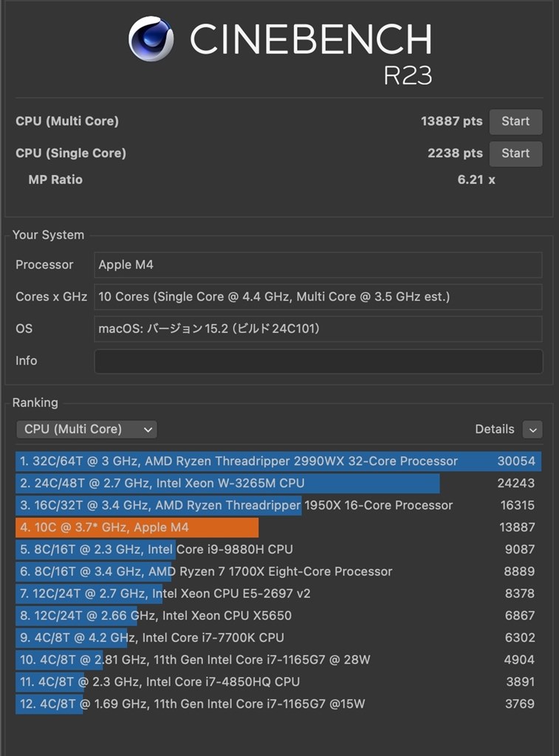Click the score 30054 in ranking list
The height and width of the screenshot is (756, 559).
pos(516,461)
